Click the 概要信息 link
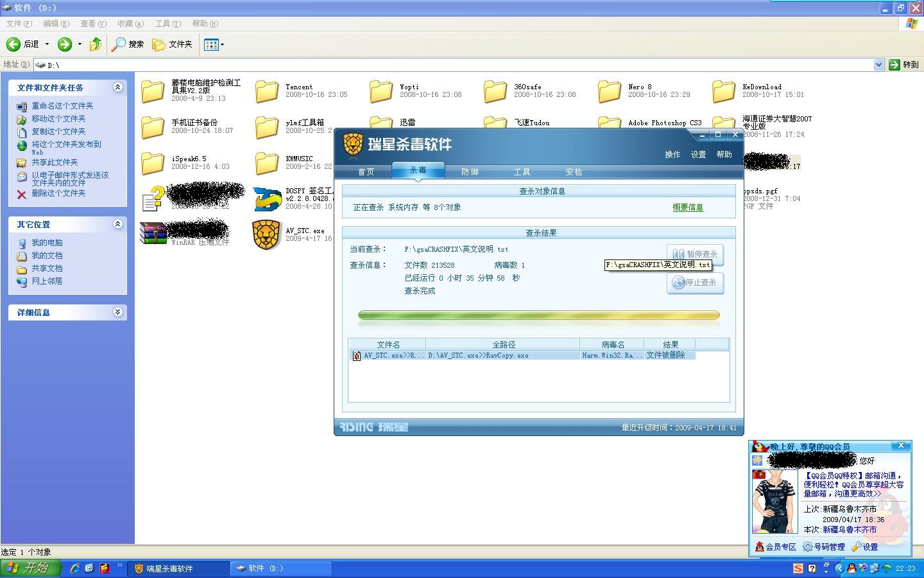Image resolution: width=924 pixels, height=578 pixels. (688, 207)
